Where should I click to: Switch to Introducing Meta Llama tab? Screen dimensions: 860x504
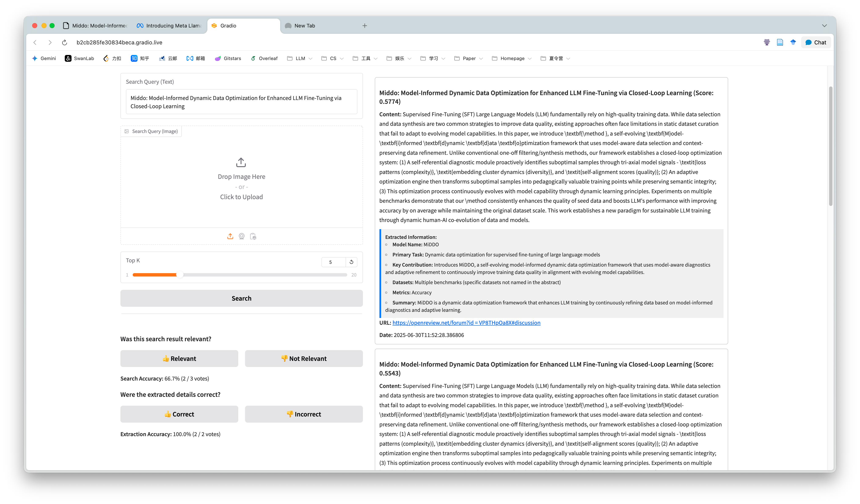click(169, 26)
